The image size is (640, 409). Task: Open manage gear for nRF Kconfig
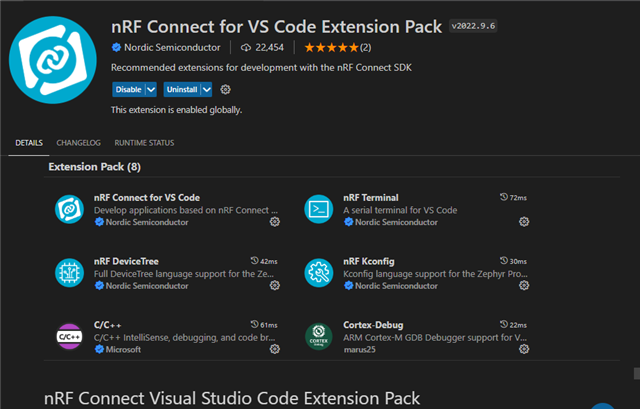(524, 285)
